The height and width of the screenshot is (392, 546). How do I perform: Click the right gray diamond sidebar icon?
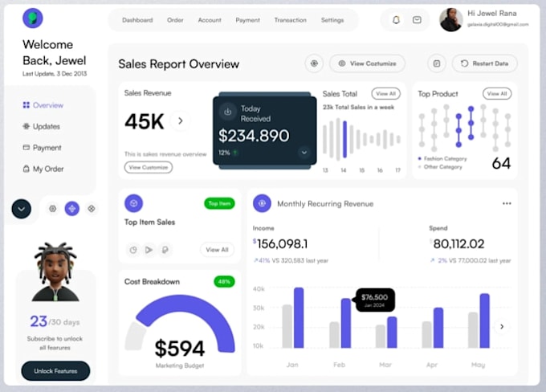92,209
